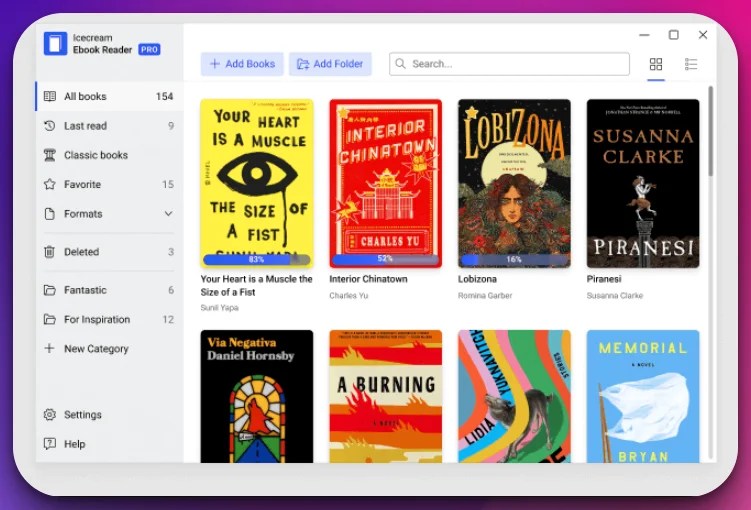Switch to list view
The image size is (751, 510).
click(x=691, y=64)
